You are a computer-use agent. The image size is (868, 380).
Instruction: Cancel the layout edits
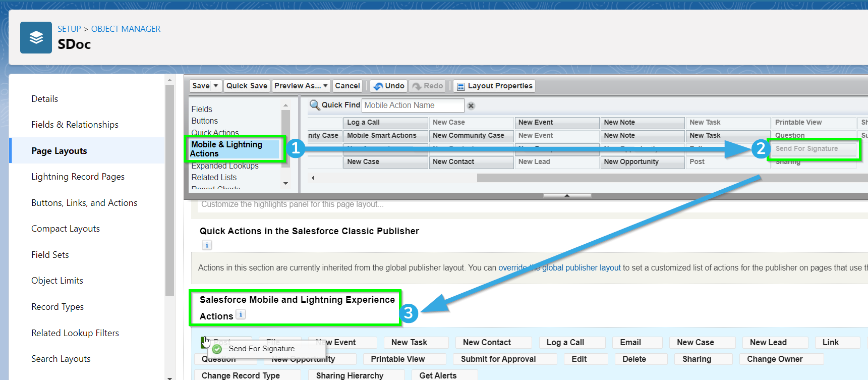click(348, 86)
